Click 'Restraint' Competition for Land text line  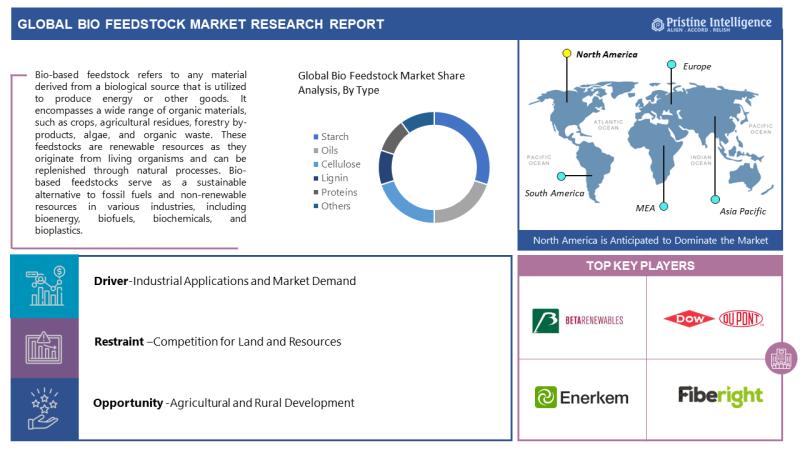[x=218, y=342]
